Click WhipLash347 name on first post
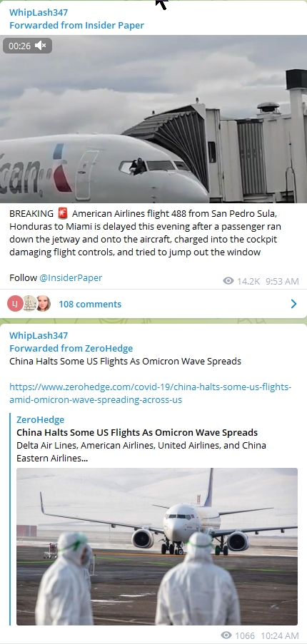307x644 pixels. click(x=39, y=12)
